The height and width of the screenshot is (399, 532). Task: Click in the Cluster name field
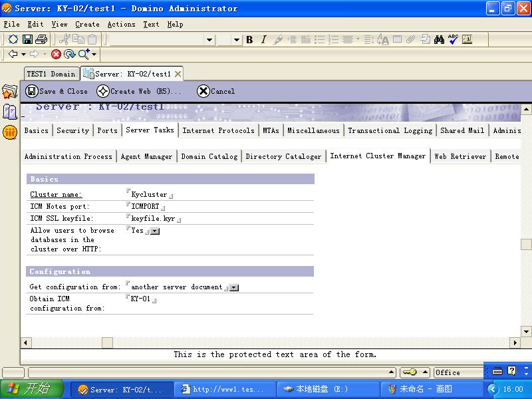click(x=149, y=195)
